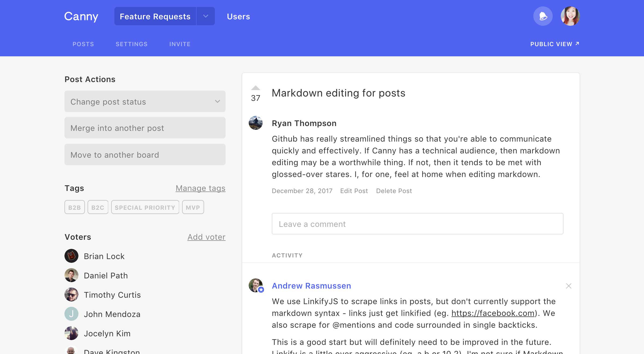The height and width of the screenshot is (354, 644).
Task: Delete Andrew Rasmussen's comment with X icon
Action: click(x=569, y=286)
